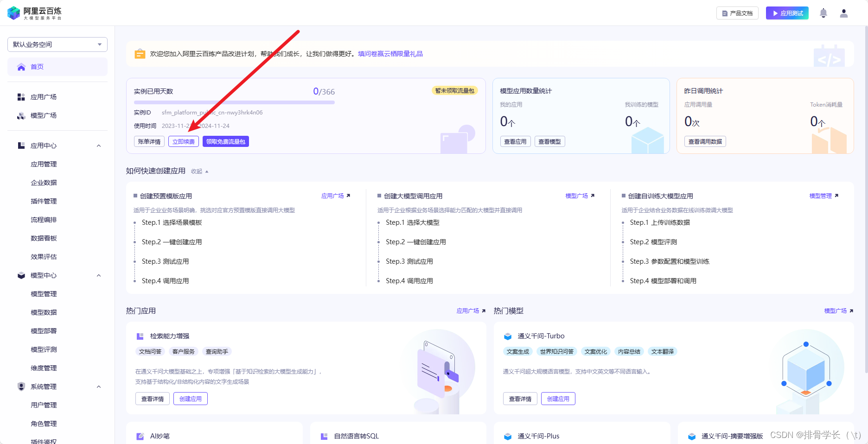Click the home icon beside 首页
Image resolution: width=868 pixels, height=444 pixels.
click(x=21, y=67)
